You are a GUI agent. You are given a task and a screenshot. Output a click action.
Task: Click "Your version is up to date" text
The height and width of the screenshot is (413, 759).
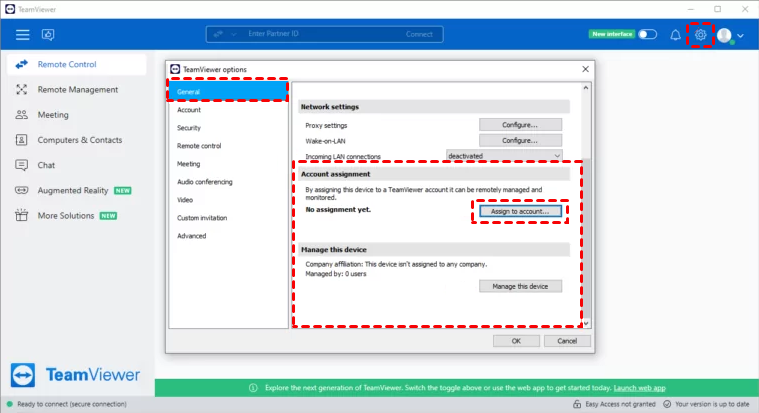tap(712, 404)
